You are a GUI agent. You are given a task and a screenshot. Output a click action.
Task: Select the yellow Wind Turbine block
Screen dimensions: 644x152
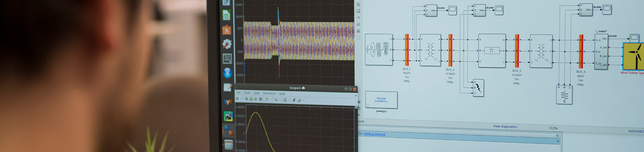[634, 56]
